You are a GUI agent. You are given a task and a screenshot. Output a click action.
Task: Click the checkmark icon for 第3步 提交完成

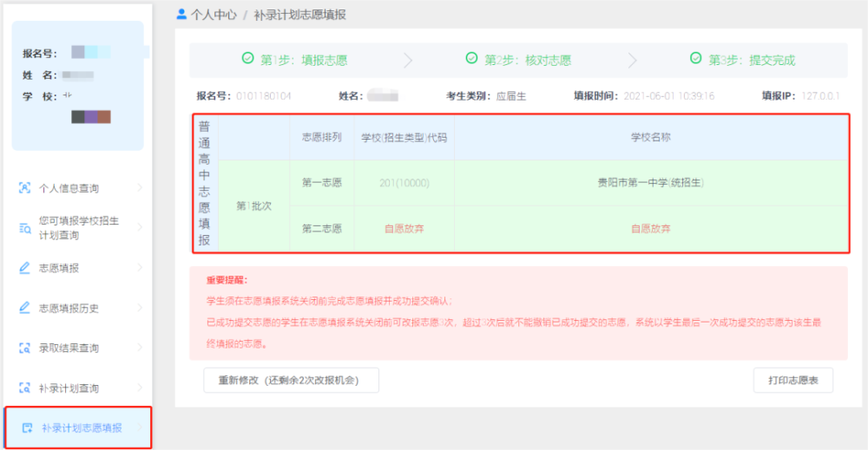click(695, 59)
